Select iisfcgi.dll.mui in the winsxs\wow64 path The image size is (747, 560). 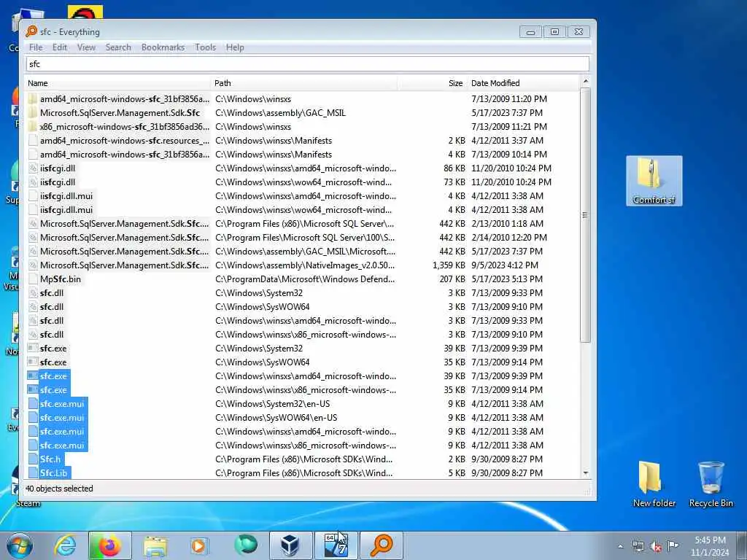click(66, 209)
